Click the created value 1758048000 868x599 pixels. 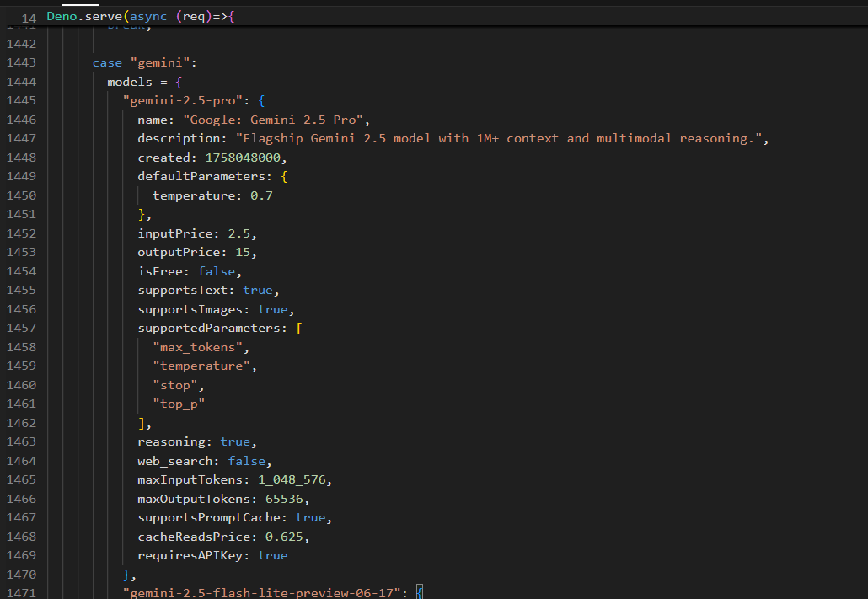pos(243,158)
